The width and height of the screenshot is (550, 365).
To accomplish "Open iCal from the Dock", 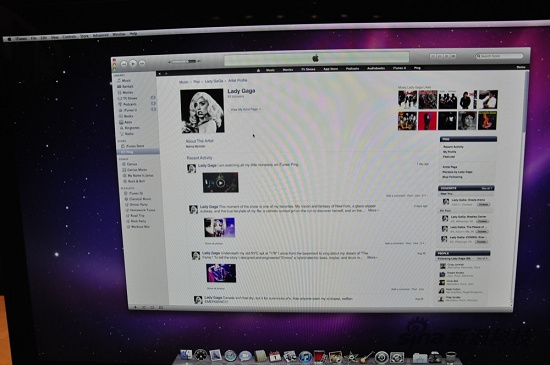I will coord(275,357).
